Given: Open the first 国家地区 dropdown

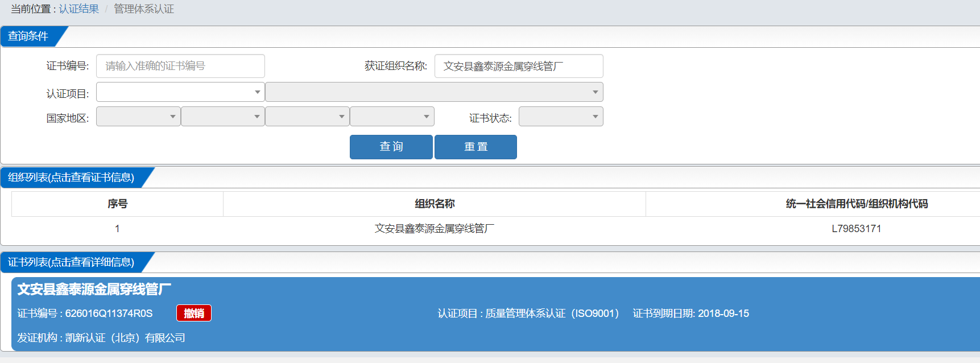Looking at the screenshot, I should [x=138, y=117].
